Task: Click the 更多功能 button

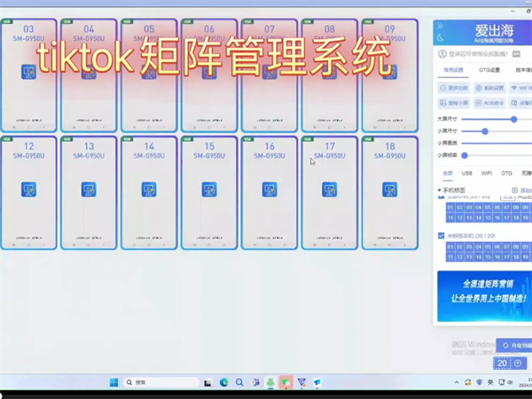Action: click(x=454, y=88)
